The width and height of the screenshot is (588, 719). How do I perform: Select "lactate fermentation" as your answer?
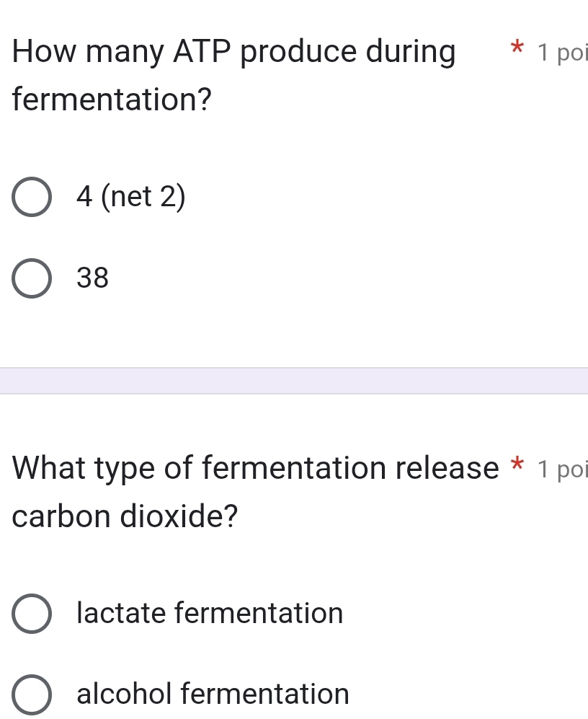[209, 613]
